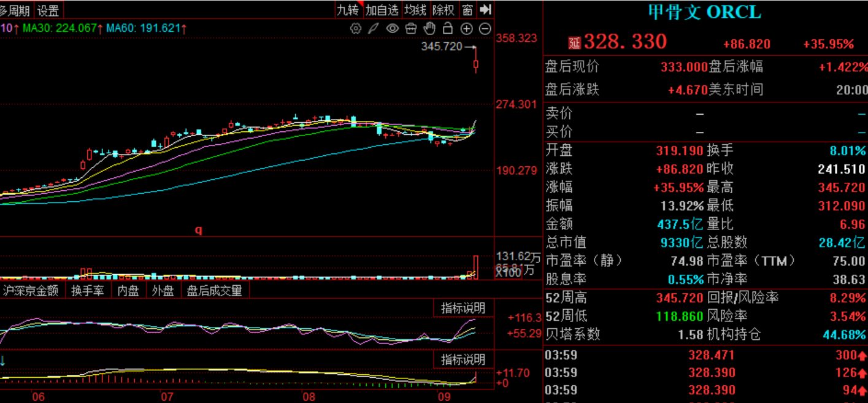This screenshot has width=868, height=403.
Task: Select the drawing pen tool icon
Action: click(x=374, y=28)
